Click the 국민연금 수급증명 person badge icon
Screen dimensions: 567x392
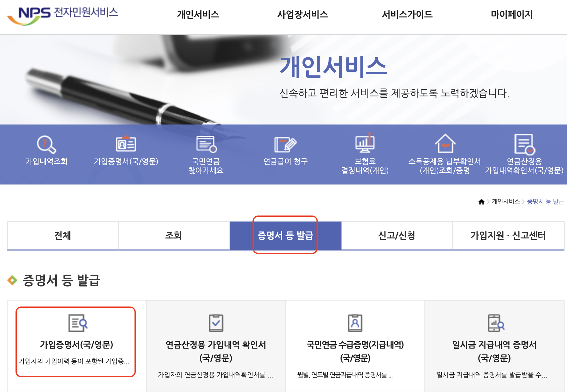click(x=355, y=323)
